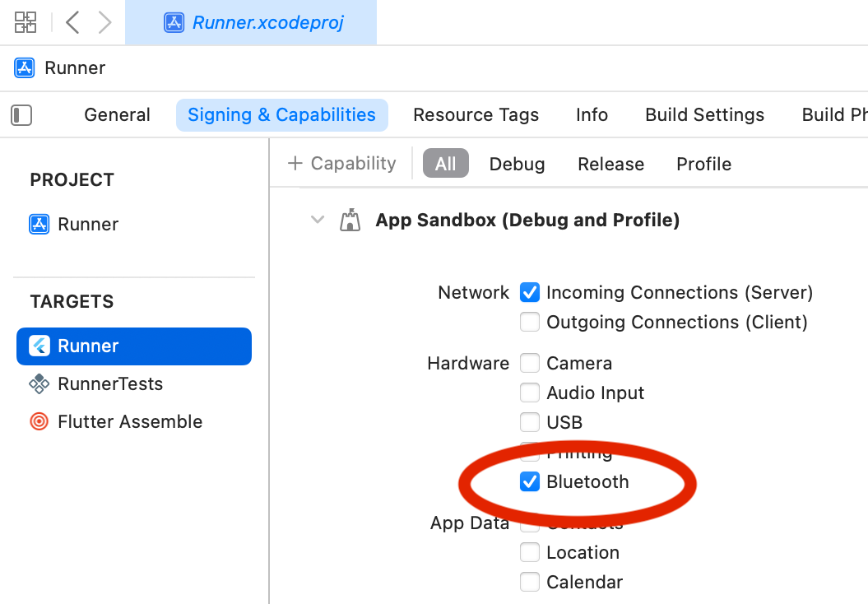The image size is (868, 604).
Task: Select the All configurations filter
Action: [x=446, y=163]
